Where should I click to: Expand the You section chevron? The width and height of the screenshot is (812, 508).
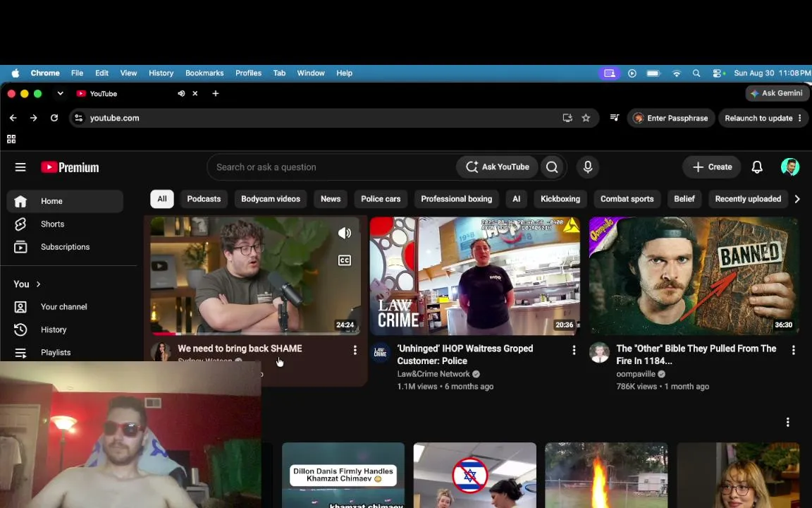38,284
